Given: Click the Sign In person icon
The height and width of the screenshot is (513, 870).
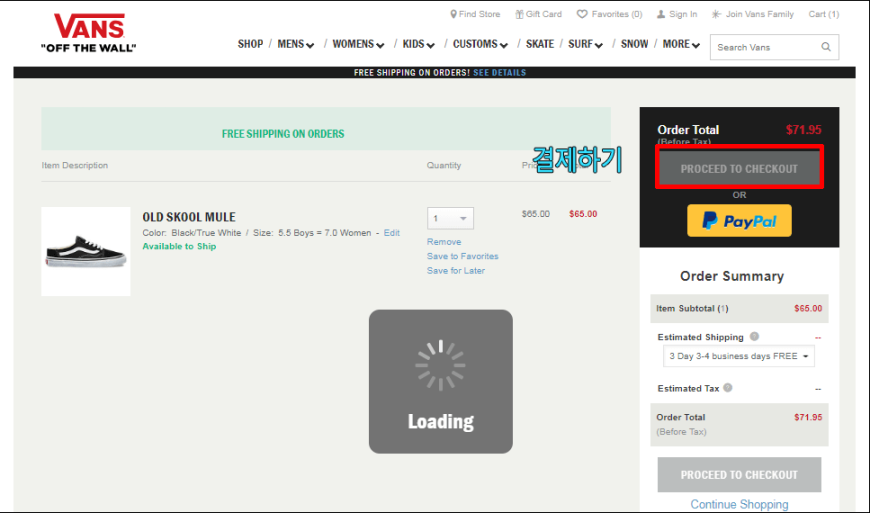Looking at the screenshot, I should pos(661,14).
